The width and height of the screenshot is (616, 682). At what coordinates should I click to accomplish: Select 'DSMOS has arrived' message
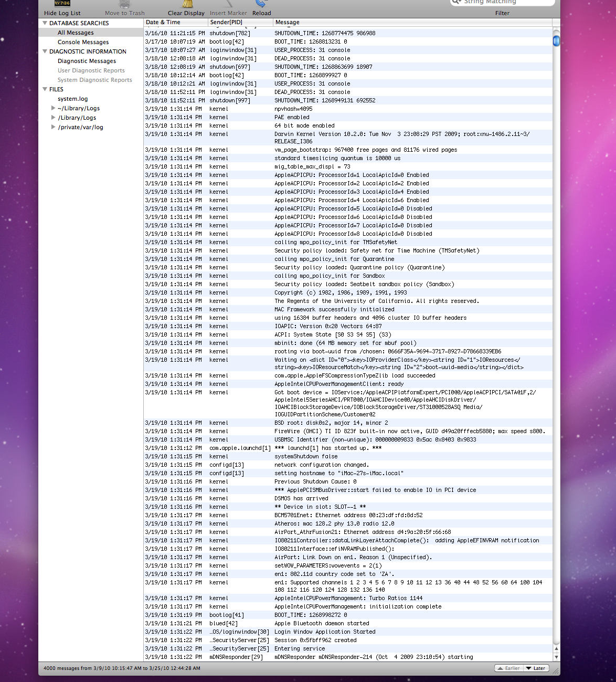click(x=301, y=498)
